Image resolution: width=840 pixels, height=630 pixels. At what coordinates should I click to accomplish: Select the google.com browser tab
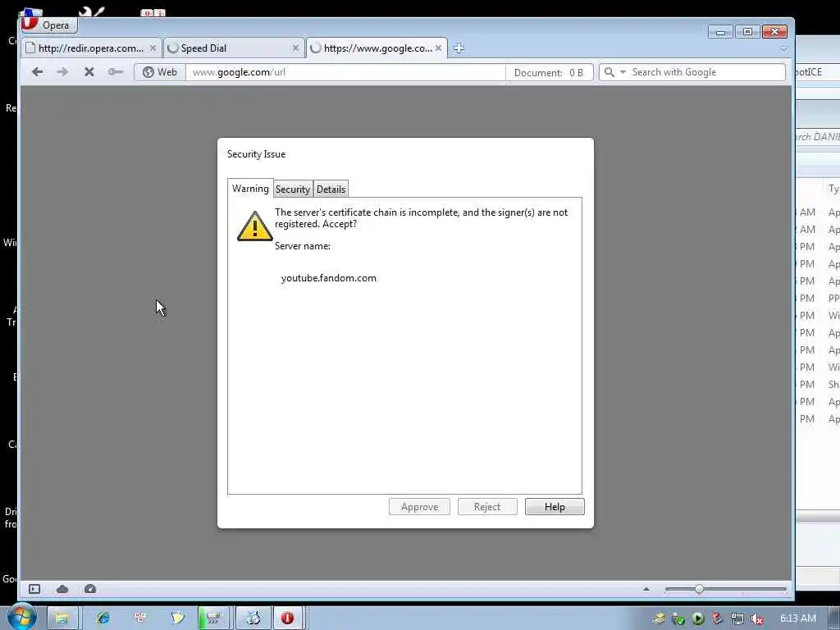[377, 48]
